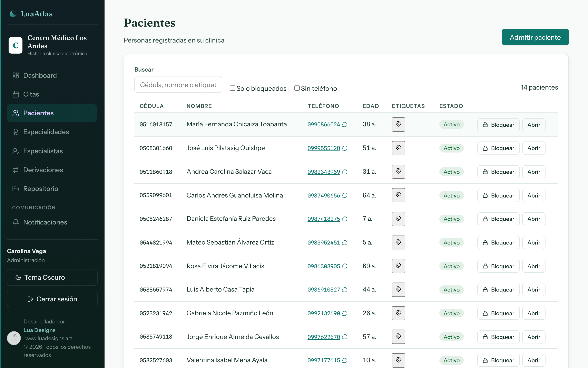Enable the Solo bloqueados checkbox
This screenshot has width=588, height=368.
coord(233,88)
